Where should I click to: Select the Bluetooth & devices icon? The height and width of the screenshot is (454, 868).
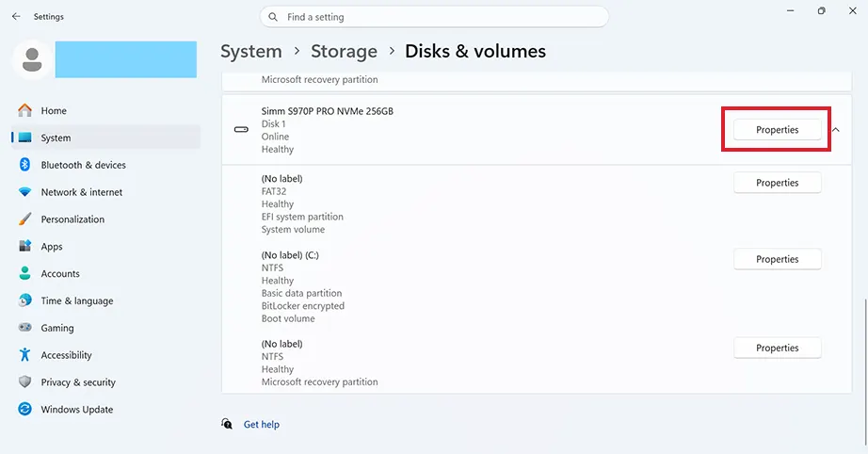(x=24, y=165)
